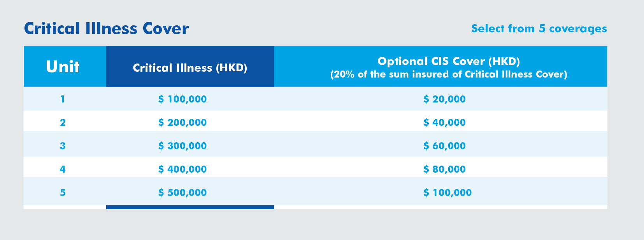
Task: Click the Critical Illness Cover title
Action: point(106,28)
